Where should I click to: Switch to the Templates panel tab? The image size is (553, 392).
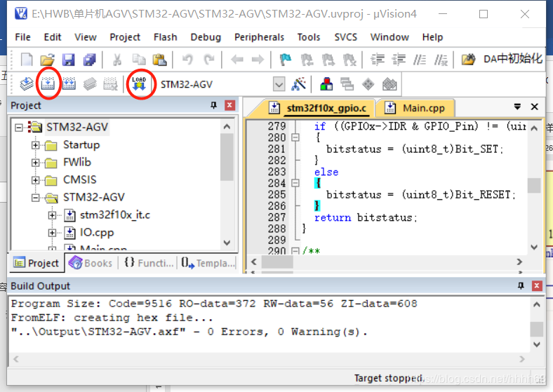pos(208,263)
